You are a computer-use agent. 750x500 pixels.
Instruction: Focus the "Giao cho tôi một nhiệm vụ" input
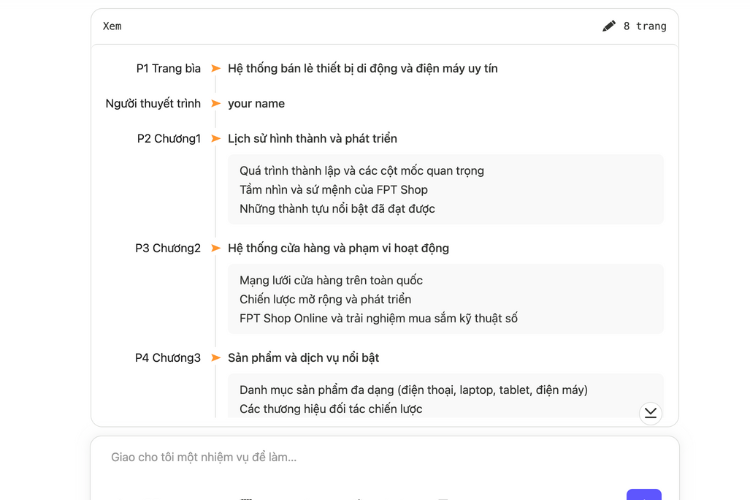click(x=380, y=457)
